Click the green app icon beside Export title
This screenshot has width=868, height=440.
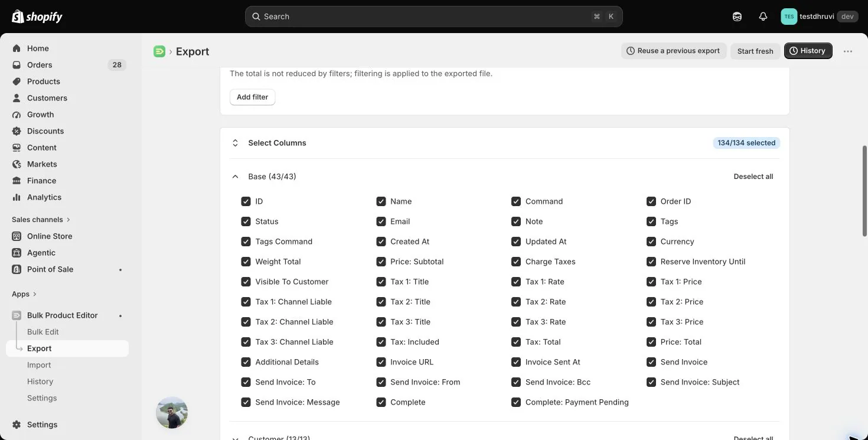(x=159, y=51)
